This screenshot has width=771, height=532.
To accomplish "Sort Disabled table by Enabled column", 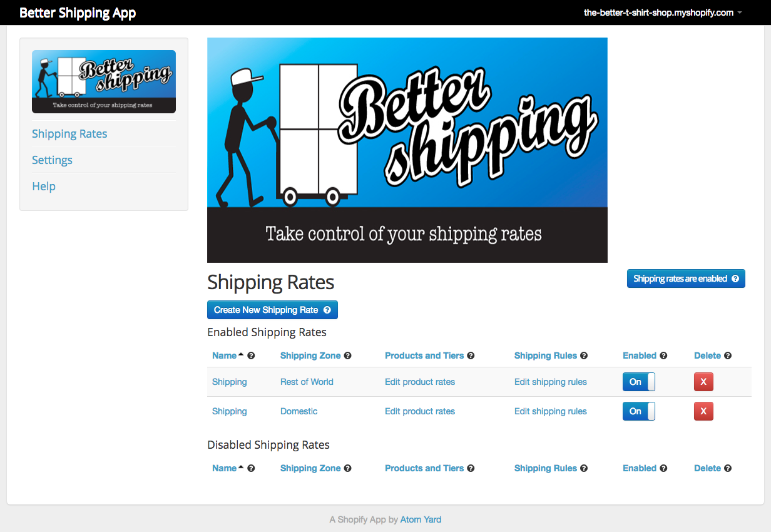I will click(640, 468).
